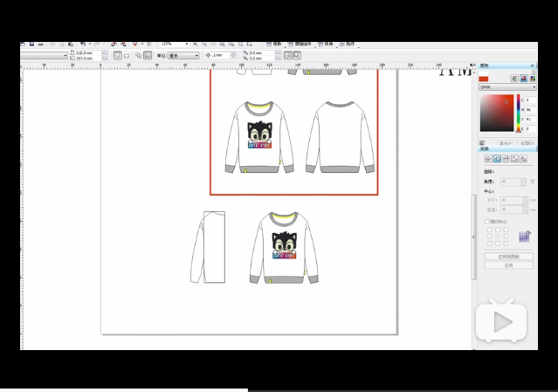
Task: Open the undo history dropdown arrow
Action: [89, 45]
